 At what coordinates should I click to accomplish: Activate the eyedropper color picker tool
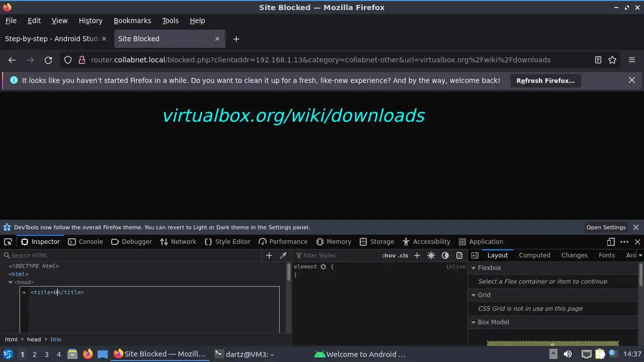[x=283, y=255]
